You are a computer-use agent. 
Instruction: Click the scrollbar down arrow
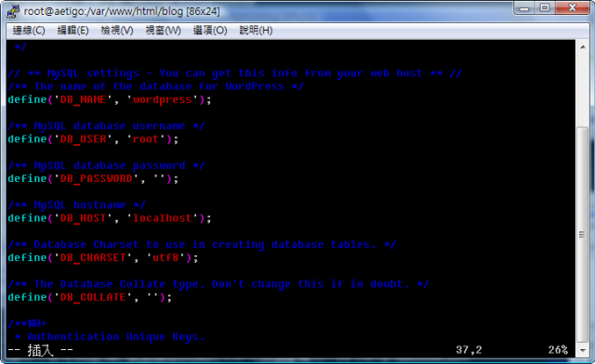point(583,350)
